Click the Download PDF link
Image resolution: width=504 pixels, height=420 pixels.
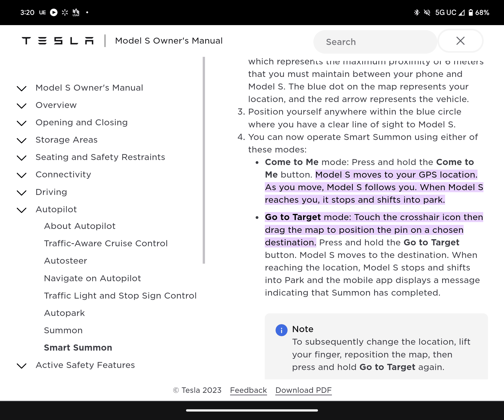coord(304,390)
